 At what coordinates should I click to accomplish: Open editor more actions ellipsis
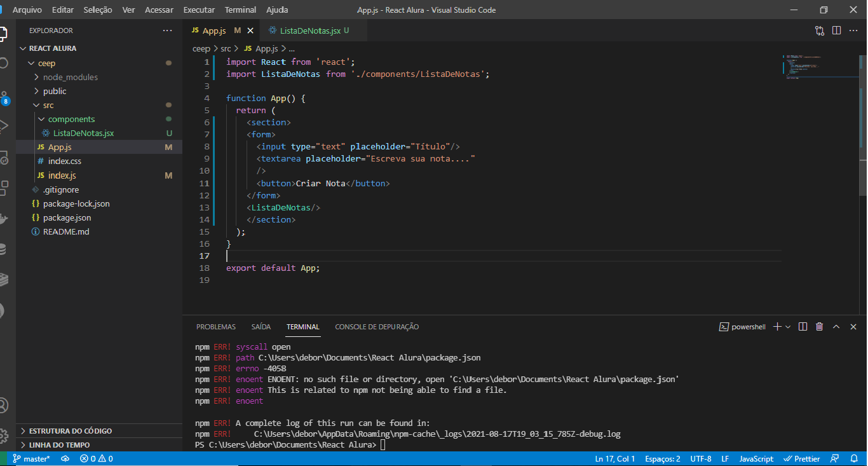click(853, 31)
